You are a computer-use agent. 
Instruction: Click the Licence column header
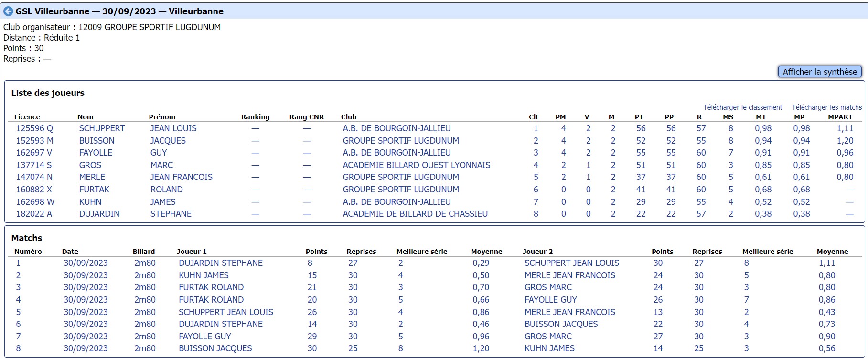tap(27, 117)
